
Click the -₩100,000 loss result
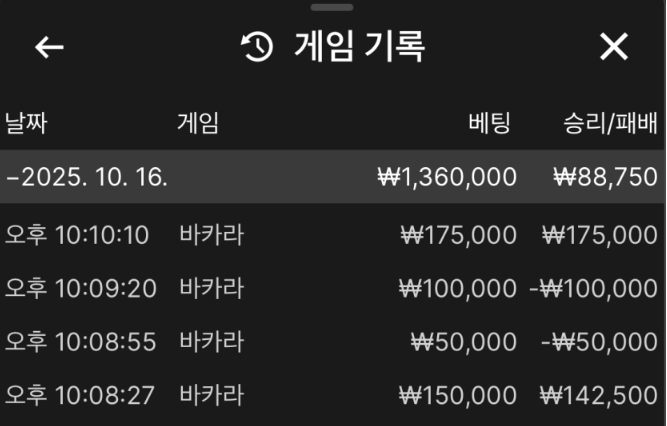596,289
